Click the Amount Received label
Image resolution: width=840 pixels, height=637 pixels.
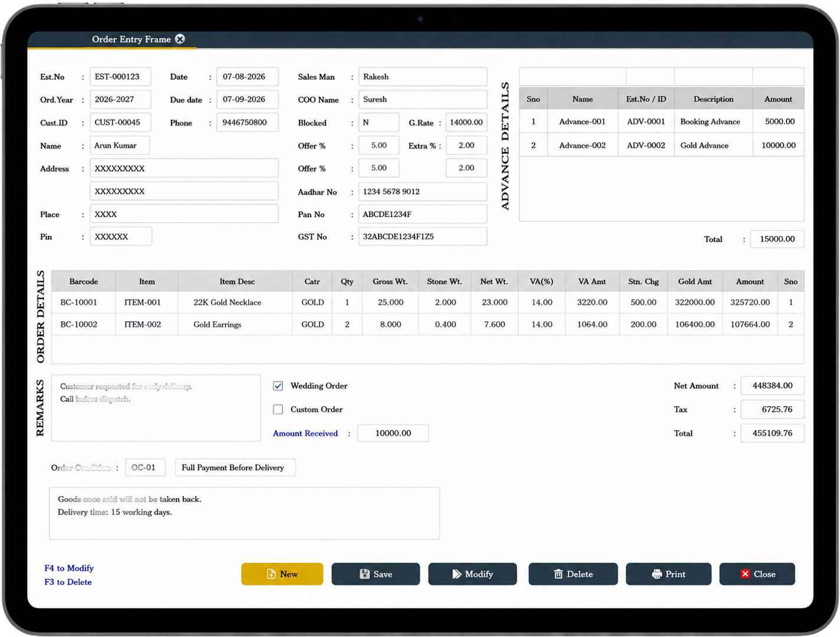(x=305, y=434)
